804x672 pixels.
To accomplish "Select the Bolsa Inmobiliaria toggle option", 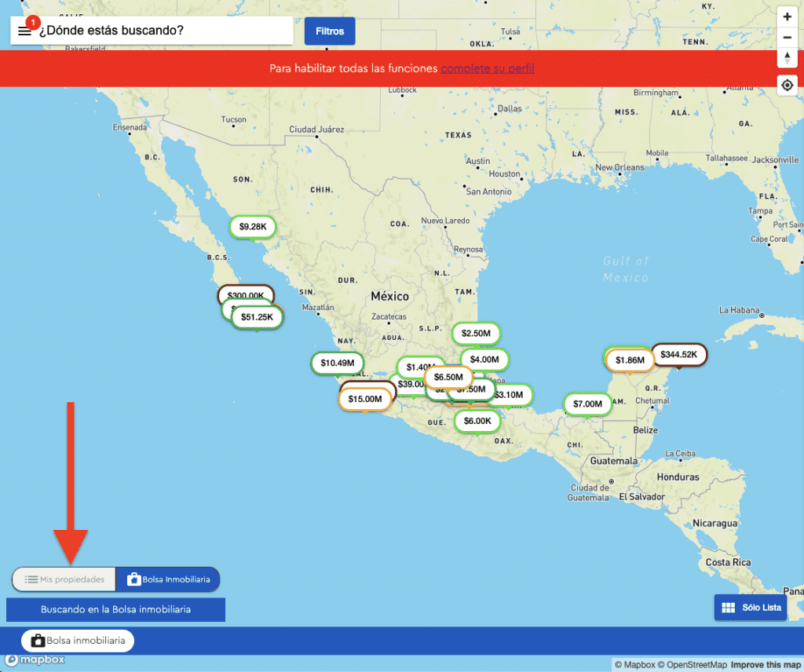I will [168, 579].
